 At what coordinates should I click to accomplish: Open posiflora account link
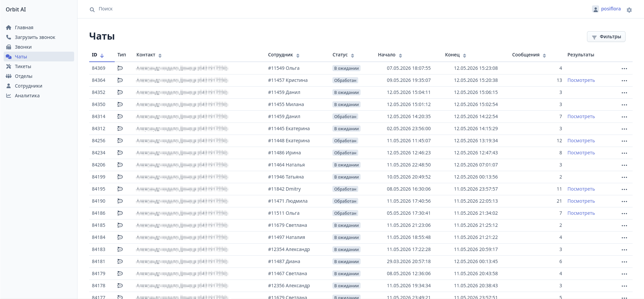click(611, 9)
